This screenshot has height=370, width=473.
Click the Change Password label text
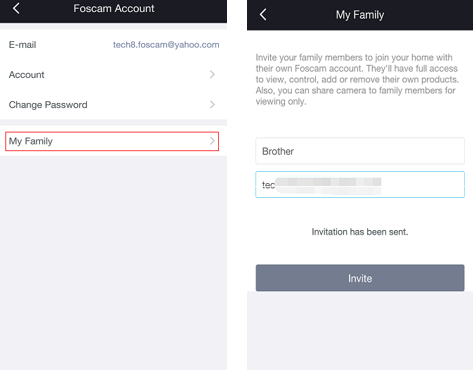pos(48,105)
